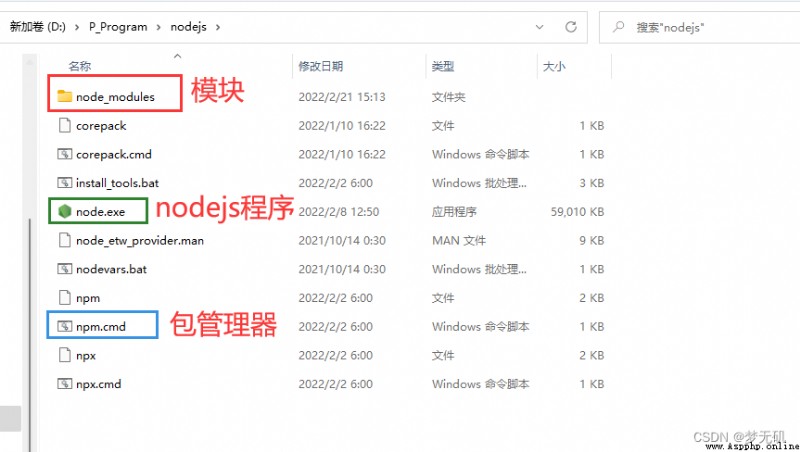Select the node_modules file name
The image size is (800, 452).
[115, 96]
